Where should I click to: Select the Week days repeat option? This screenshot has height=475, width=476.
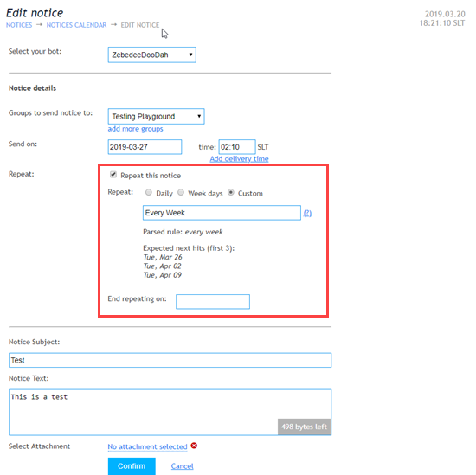tap(181, 192)
